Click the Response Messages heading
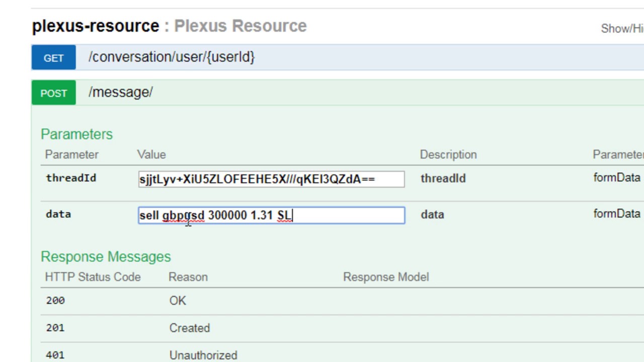644x362 pixels. click(x=106, y=257)
